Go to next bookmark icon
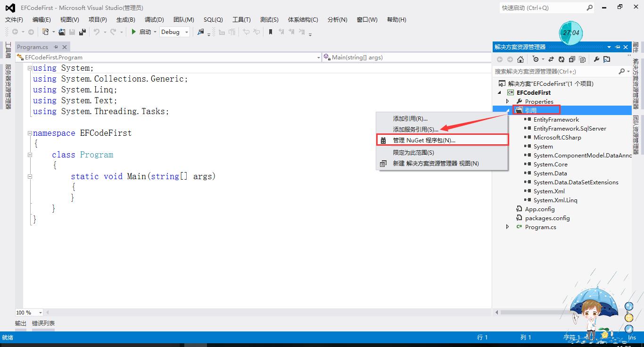644x347 pixels. pos(292,32)
